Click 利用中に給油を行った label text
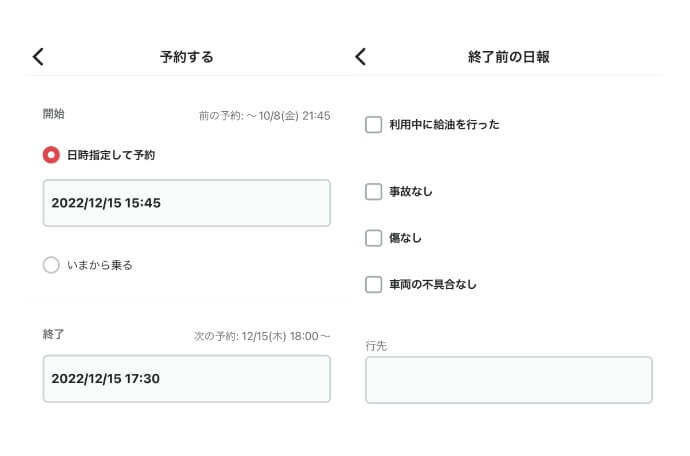Viewport: 690px width, 456px height. point(444,125)
